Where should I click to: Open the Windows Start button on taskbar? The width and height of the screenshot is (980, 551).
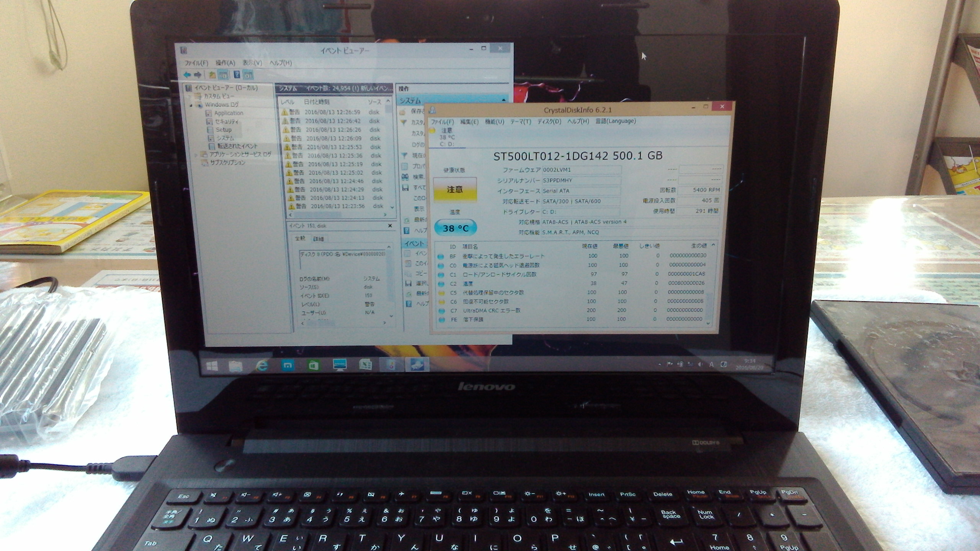pos(212,366)
